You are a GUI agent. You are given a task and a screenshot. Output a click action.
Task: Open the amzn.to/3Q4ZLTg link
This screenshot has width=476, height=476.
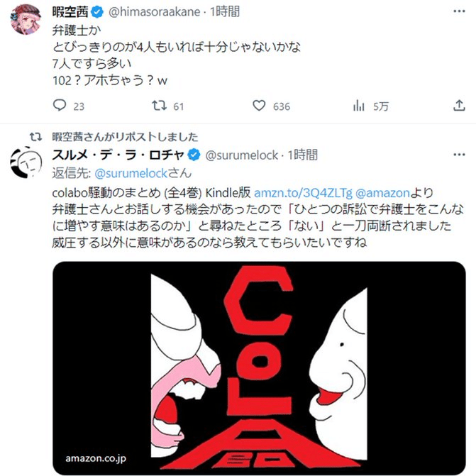303,193
